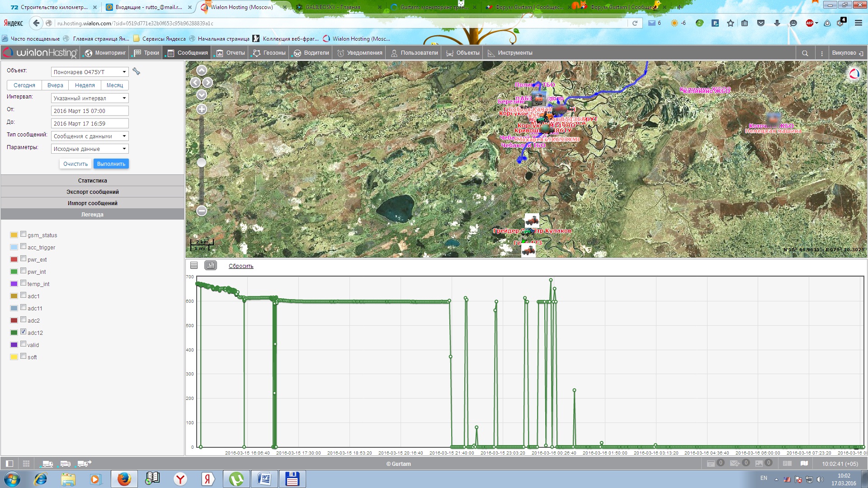Enable the gsm_status checkbox

click(23, 234)
